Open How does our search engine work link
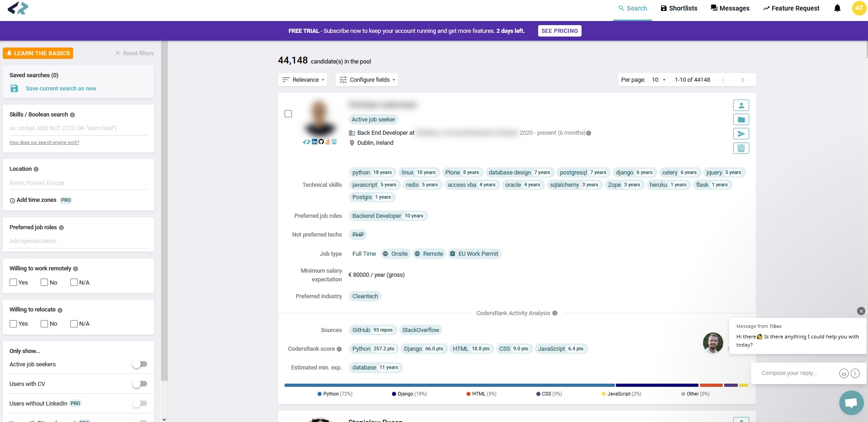 (x=44, y=142)
